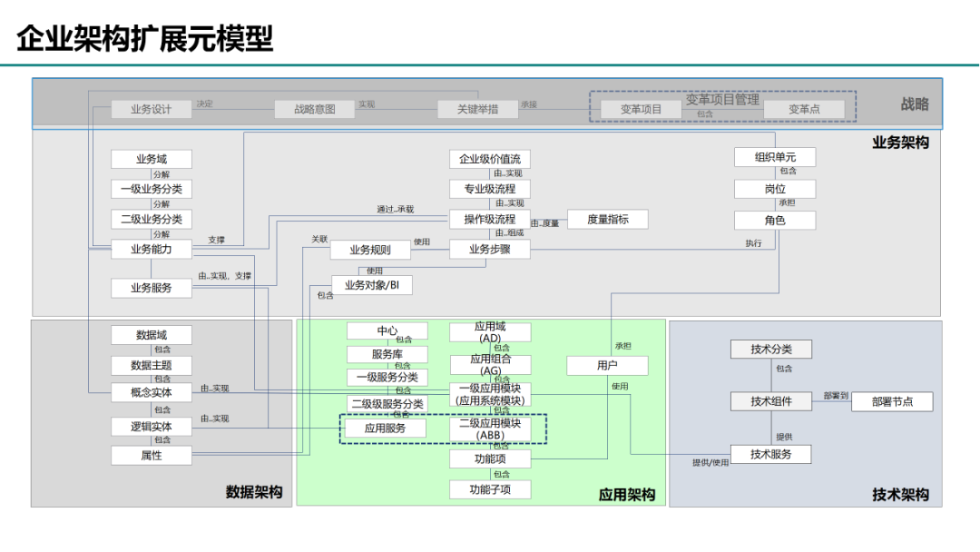Select the 度量指标 box
Screen dimensions: 980x552
pyautogui.click(x=607, y=219)
